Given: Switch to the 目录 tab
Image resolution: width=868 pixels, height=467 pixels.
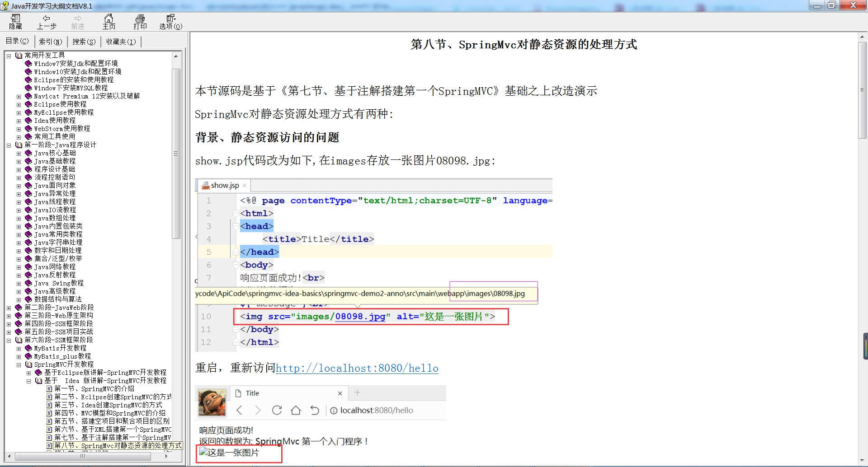Looking at the screenshot, I should [x=17, y=41].
